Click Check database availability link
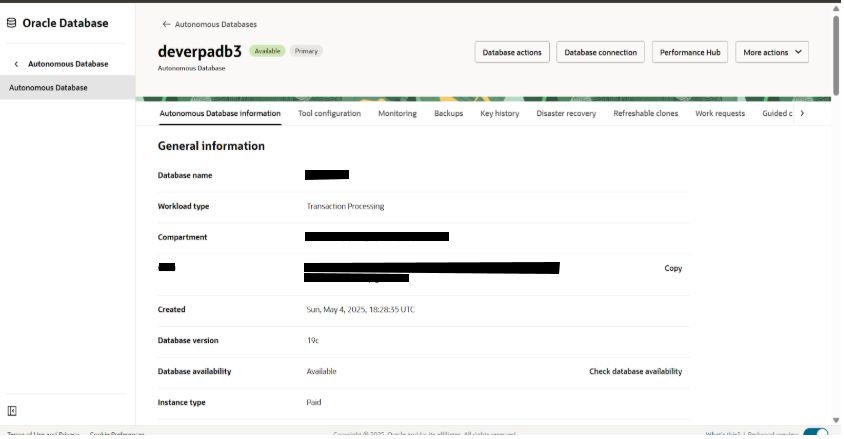844x439 pixels. [635, 371]
